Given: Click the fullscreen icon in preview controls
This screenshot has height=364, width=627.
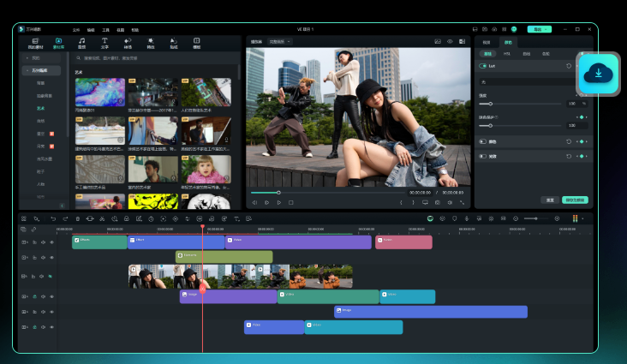Looking at the screenshot, I should pyautogui.click(x=463, y=202).
